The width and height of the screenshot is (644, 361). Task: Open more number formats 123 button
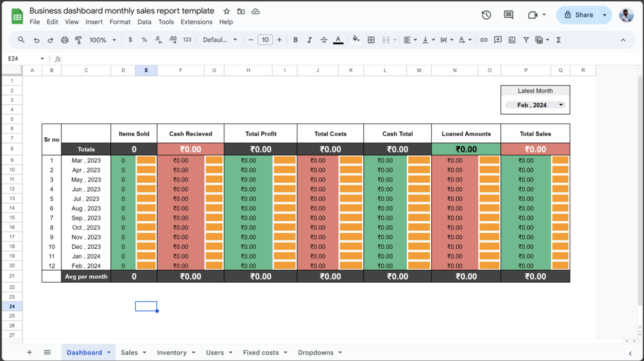(x=187, y=40)
